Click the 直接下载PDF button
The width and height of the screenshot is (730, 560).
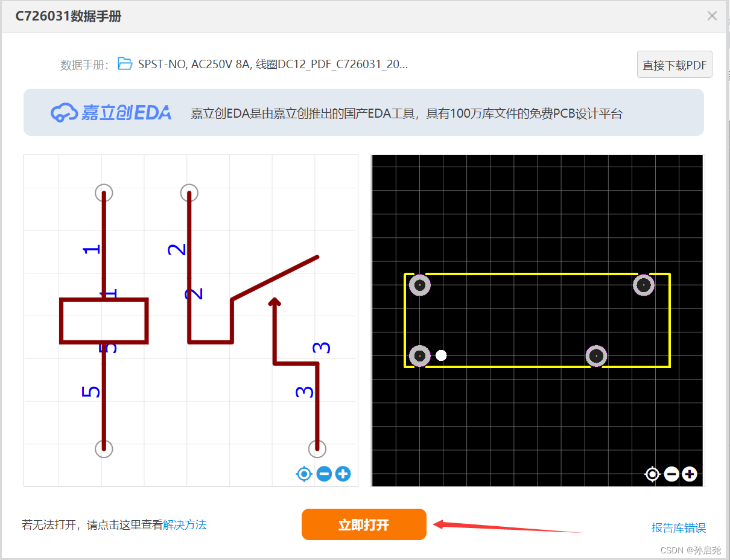coord(674,65)
